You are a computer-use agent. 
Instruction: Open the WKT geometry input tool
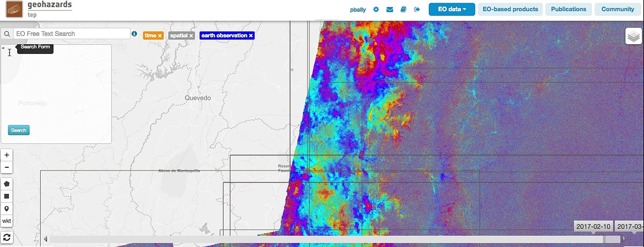pos(7,221)
